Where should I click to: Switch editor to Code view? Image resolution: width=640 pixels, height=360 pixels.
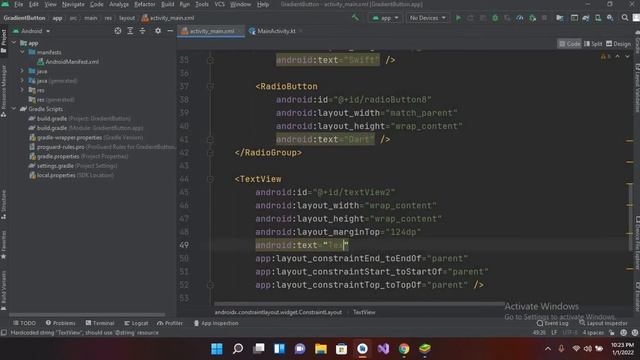569,44
